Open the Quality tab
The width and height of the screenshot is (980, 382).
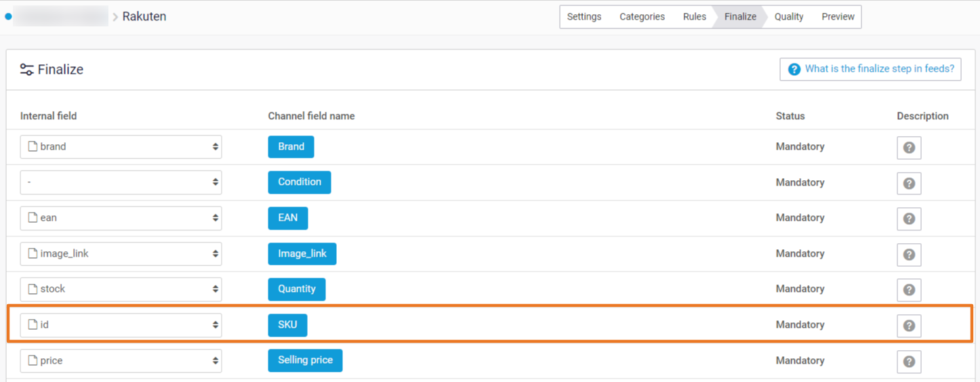[x=789, y=17]
